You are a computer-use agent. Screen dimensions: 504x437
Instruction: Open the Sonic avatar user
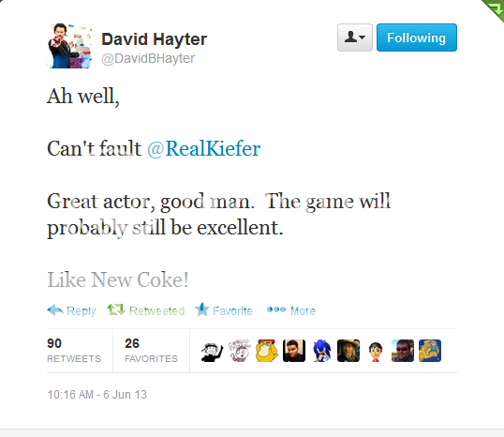321,351
